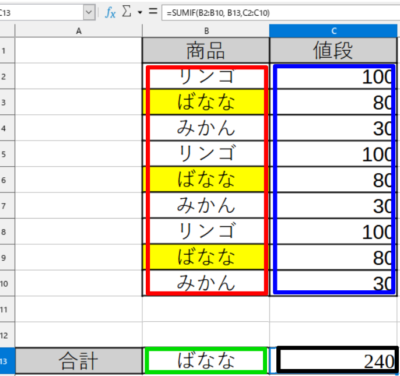Select green-bordered ばなな cell in row 13
This screenshot has width=400, height=376.
tap(206, 361)
